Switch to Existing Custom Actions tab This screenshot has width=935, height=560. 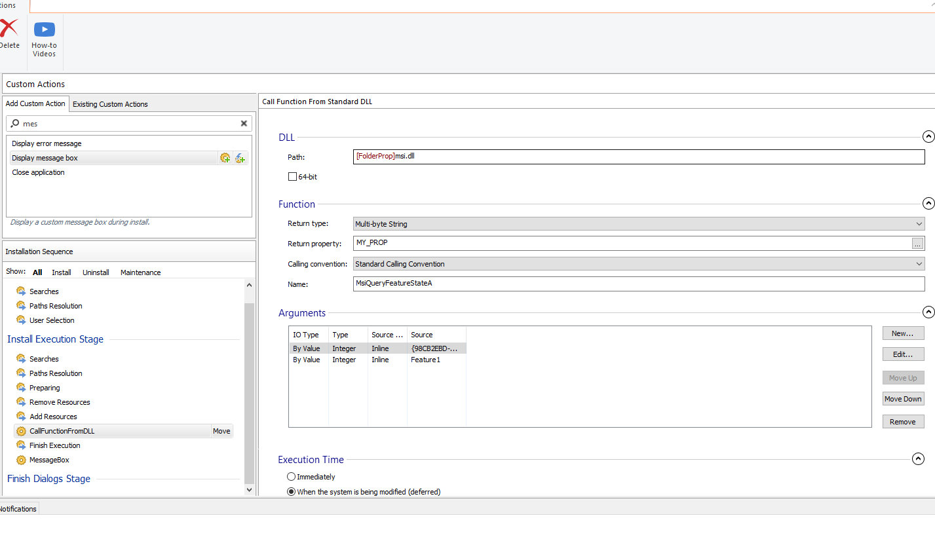[x=110, y=104]
